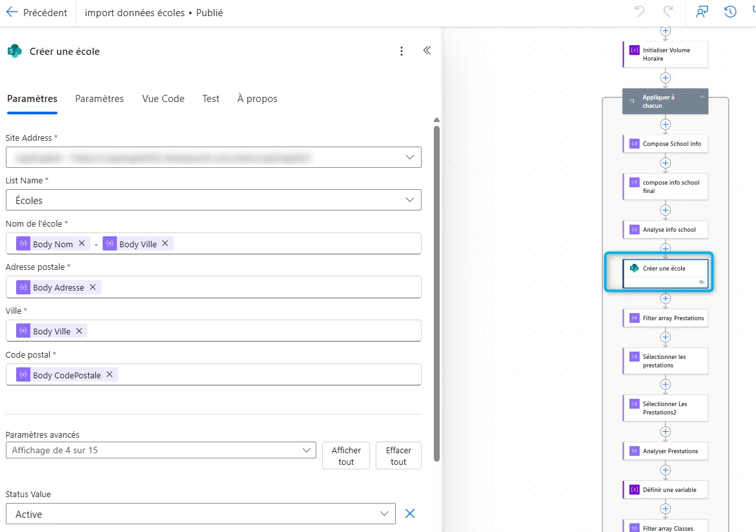Click the Adresse postale input field
The width and height of the screenshot is (756, 532).
[214, 287]
